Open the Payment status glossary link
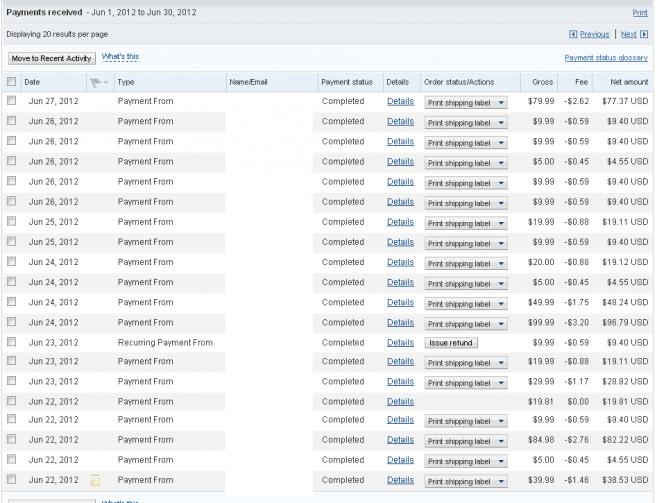Viewport: 657px width, 503px height. [x=606, y=58]
